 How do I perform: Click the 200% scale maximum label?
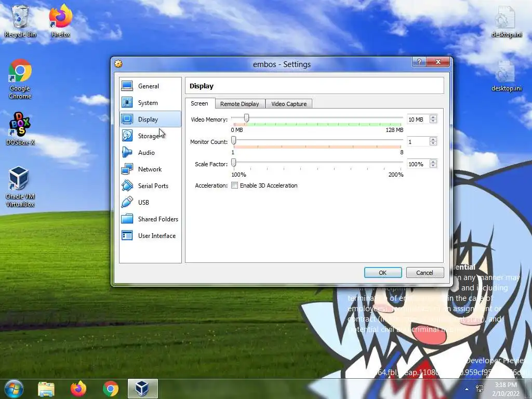(x=395, y=175)
